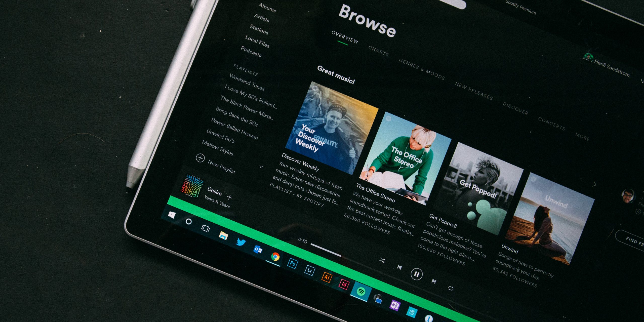Open Twitter app from the taskbar

coord(241,242)
